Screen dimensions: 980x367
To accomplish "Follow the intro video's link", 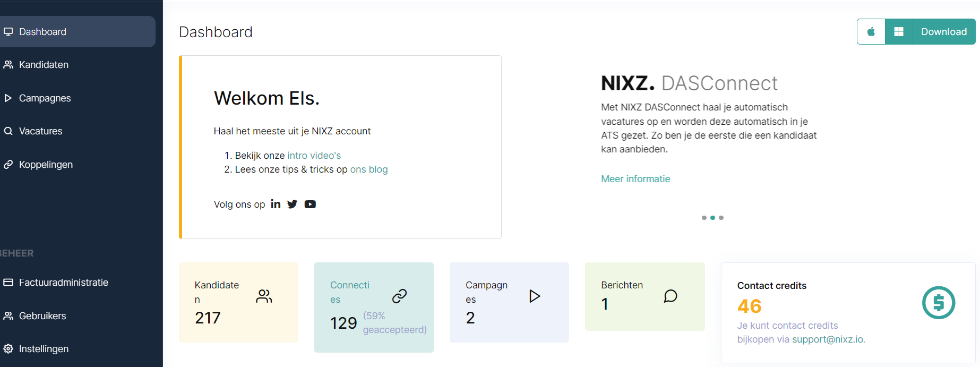I will pyautogui.click(x=314, y=156).
